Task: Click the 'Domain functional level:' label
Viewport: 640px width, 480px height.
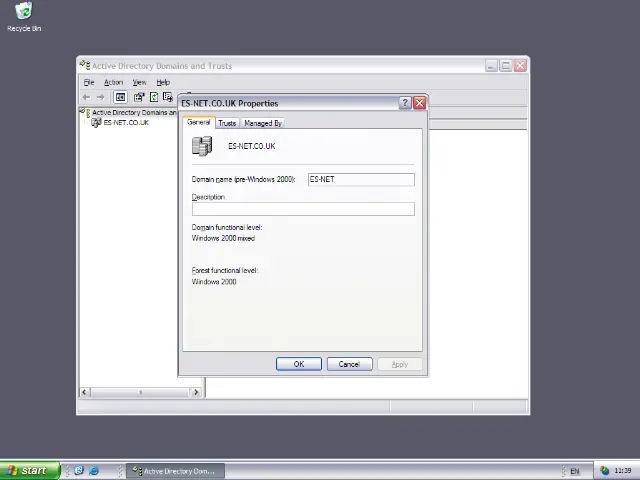Action: click(x=227, y=227)
